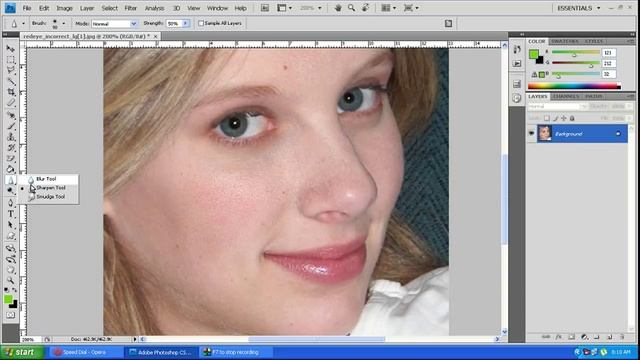Select the Type tool
Image resolution: width=640 pixels, height=360 pixels.
[11, 214]
